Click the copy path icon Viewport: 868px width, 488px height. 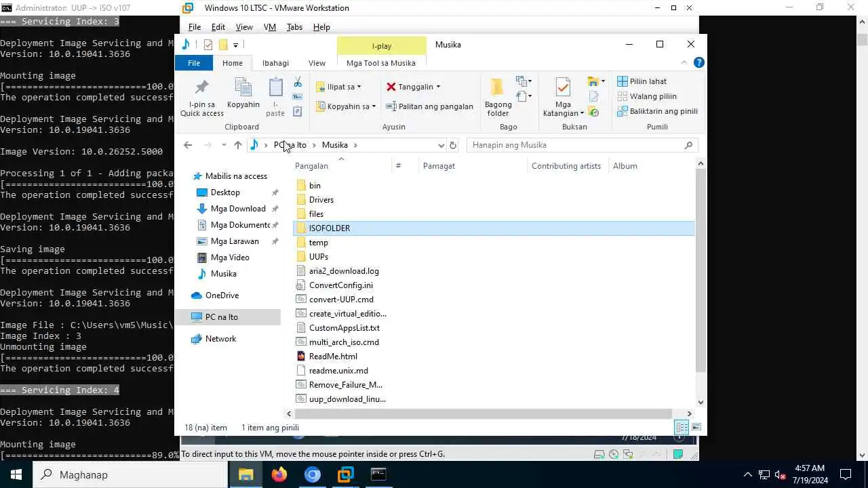pos(298,97)
